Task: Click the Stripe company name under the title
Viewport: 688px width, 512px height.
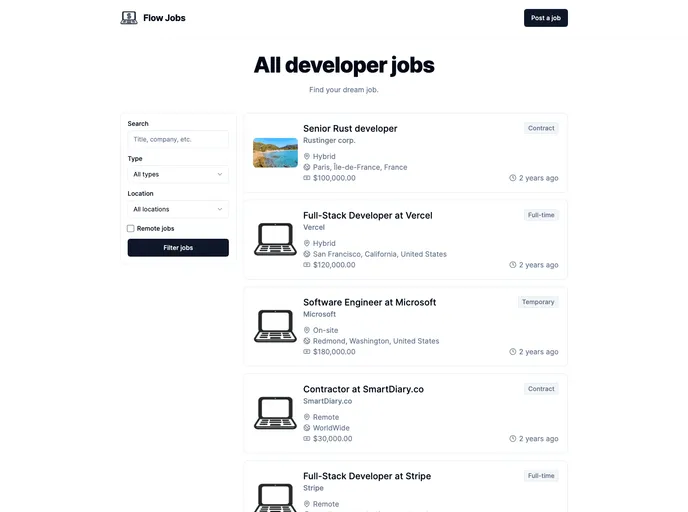Action: (x=313, y=488)
